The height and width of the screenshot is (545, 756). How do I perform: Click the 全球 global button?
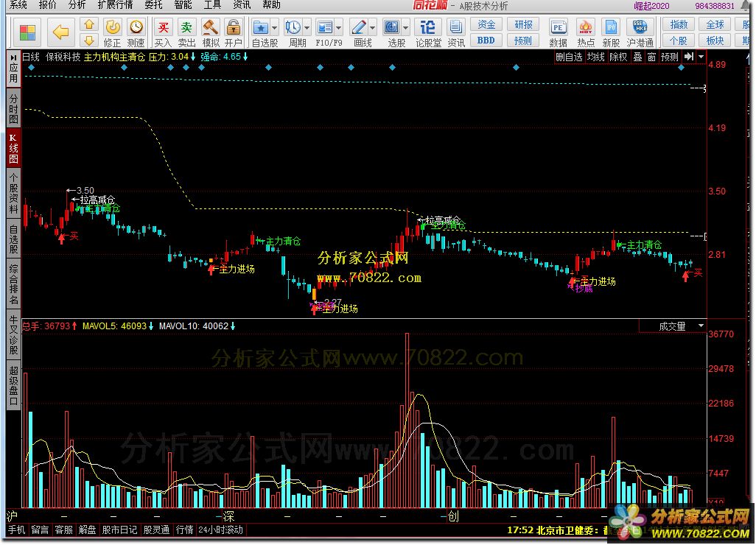point(715,24)
